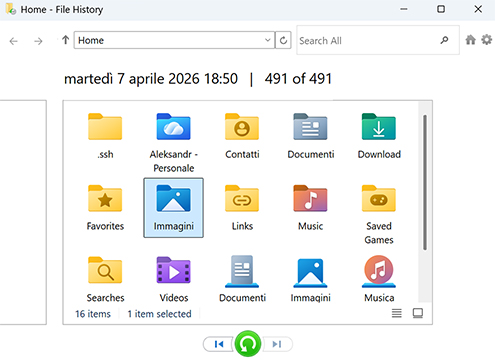Screen dimensions: 495x360
Task: Select the Contatti folder
Action: [x=242, y=136]
